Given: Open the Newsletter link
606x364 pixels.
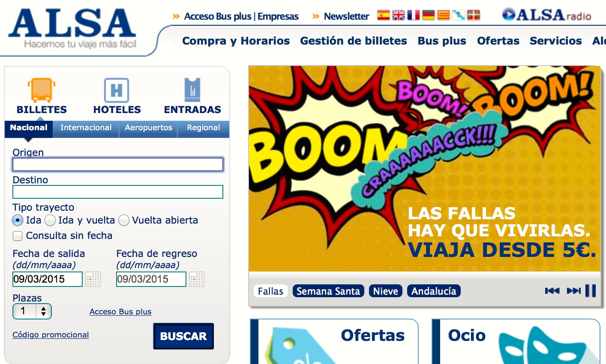Looking at the screenshot, I should (346, 16).
